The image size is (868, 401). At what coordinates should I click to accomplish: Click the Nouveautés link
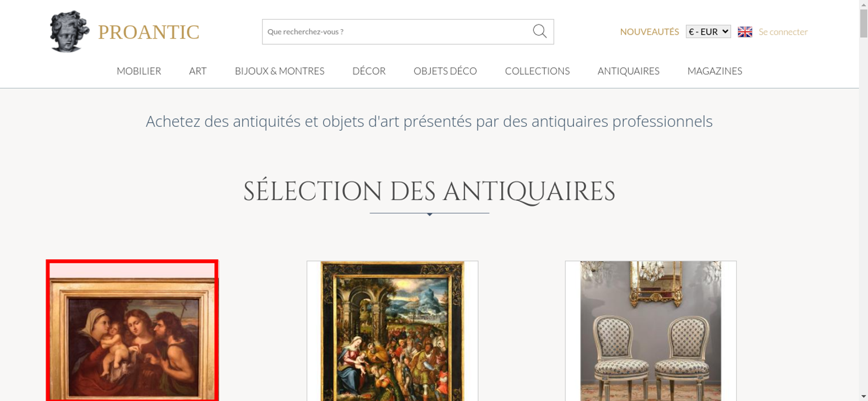point(649,32)
